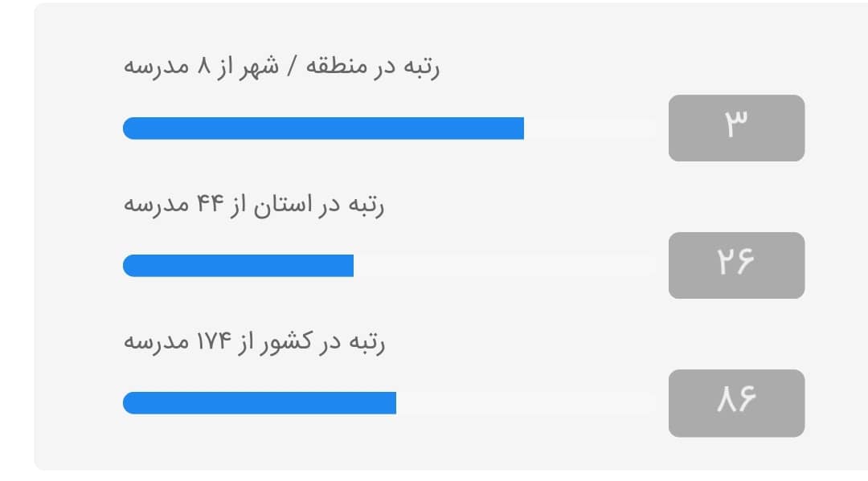Click the empty track of the country rank bar
The width and height of the screenshot is (868, 481).
coord(526,403)
